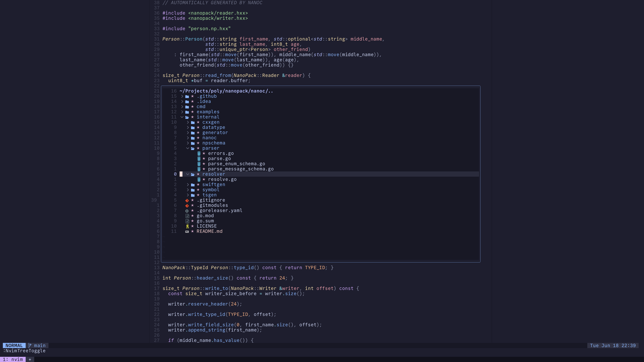
Task: Click the git branch icon in statusline
Action: (30, 346)
